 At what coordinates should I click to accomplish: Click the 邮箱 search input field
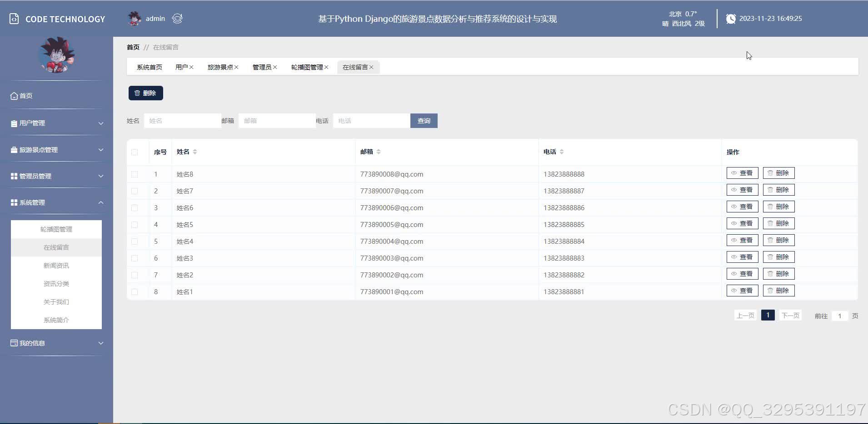coord(277,121)
